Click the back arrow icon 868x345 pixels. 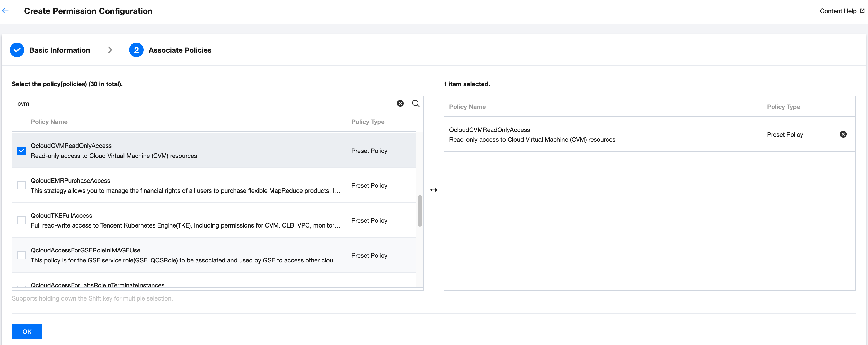click(5, 11)
